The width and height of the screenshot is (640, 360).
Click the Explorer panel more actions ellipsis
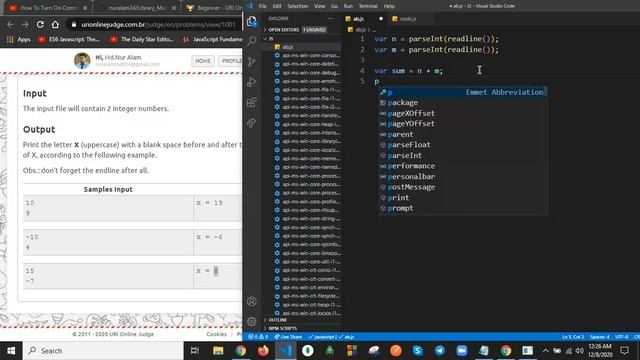point(330,19)
